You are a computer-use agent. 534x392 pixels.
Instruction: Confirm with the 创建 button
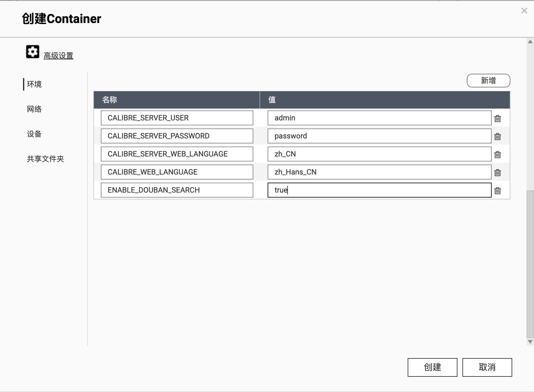point(433,367)
